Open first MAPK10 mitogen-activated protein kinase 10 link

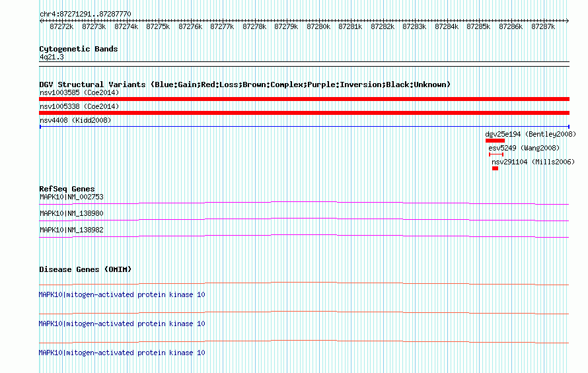click(x=122, y=294)
